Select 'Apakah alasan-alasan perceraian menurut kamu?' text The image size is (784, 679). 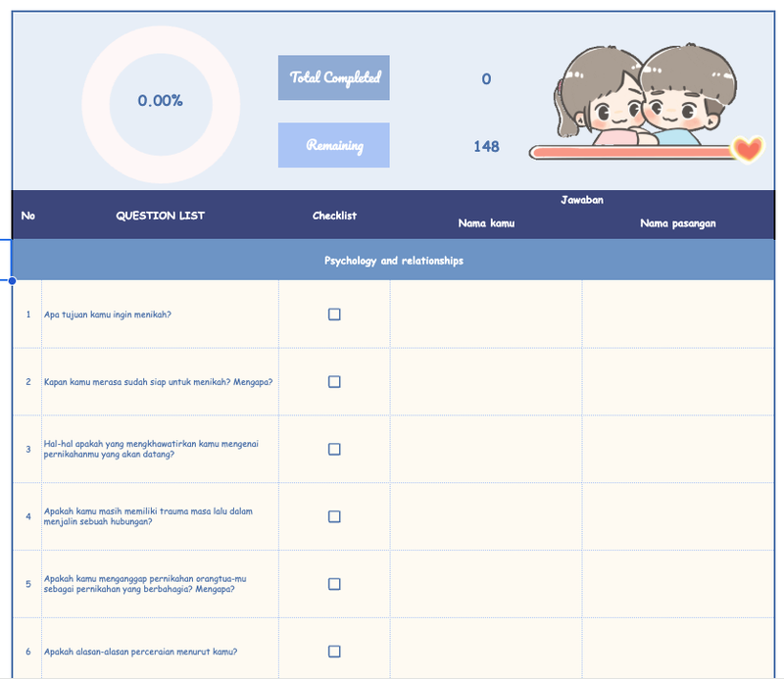[140, 652]
